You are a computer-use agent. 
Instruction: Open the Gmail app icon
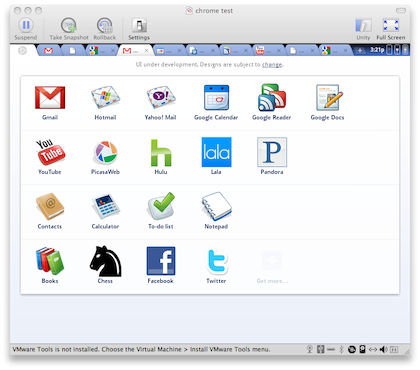point(50,97)
